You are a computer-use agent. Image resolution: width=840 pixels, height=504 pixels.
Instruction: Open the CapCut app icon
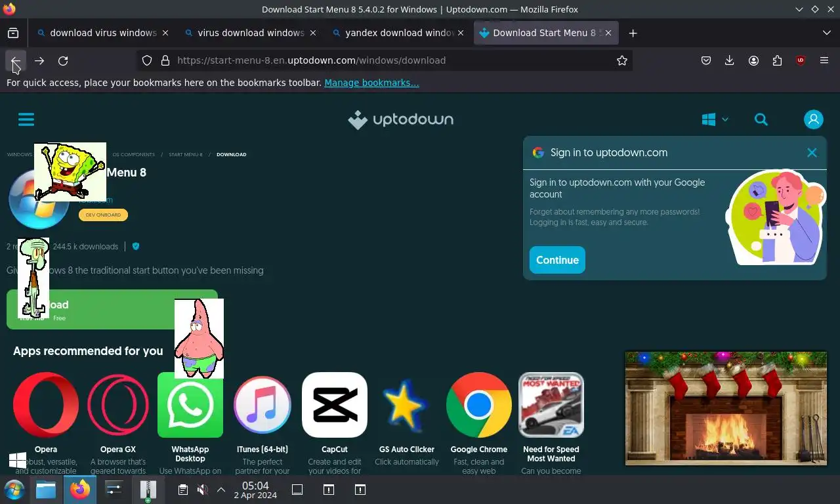click(335, 405)
